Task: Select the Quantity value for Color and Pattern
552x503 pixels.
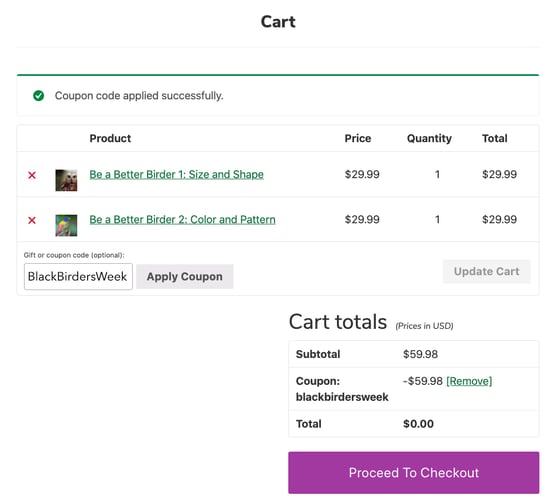Action: 437,220
